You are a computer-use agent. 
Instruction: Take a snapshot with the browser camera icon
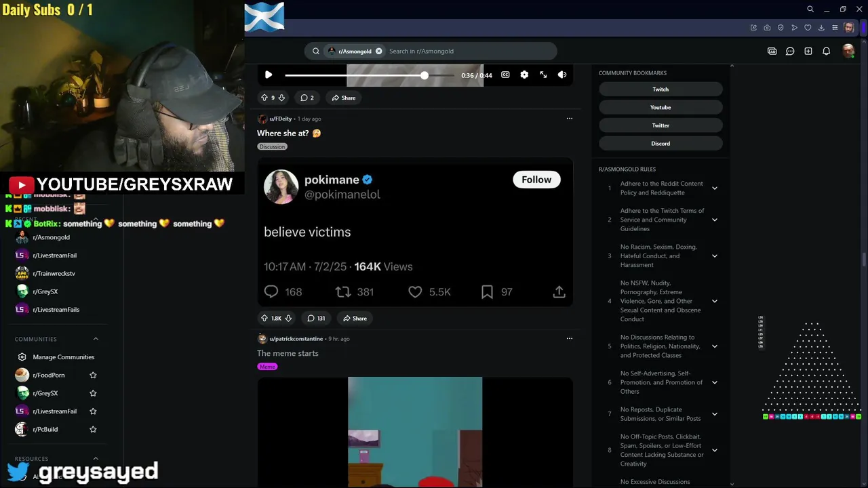point(767,28)
